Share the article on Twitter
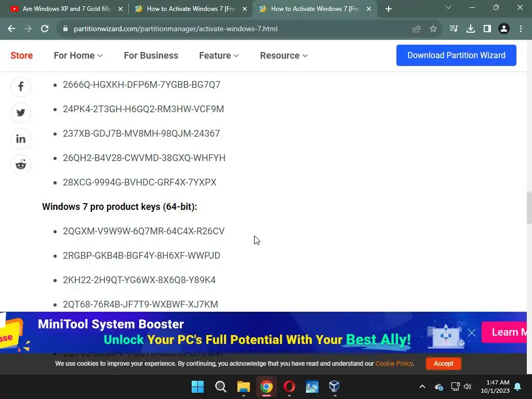This screenshot has height=399, width=532. [21, 113]
